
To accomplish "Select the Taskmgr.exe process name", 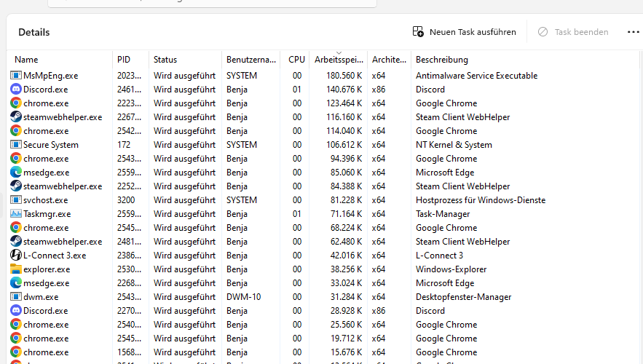I will point(47,214).
